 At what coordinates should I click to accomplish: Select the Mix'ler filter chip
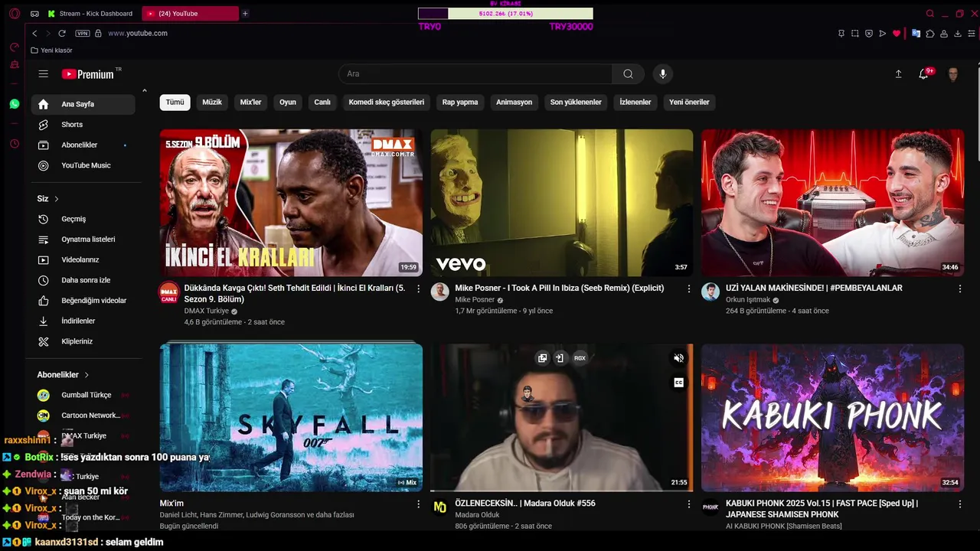point(251,102)
